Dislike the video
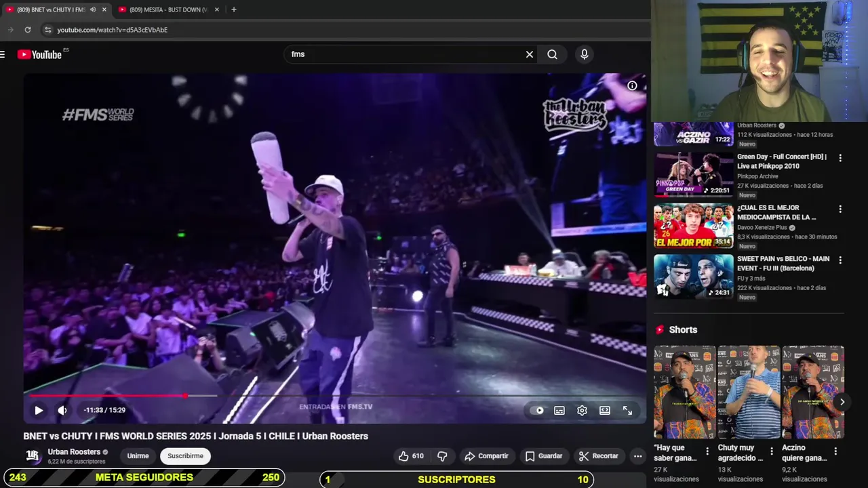Viewport: 868px width, 488px height. pyautogui.click(x=442, y=456)
